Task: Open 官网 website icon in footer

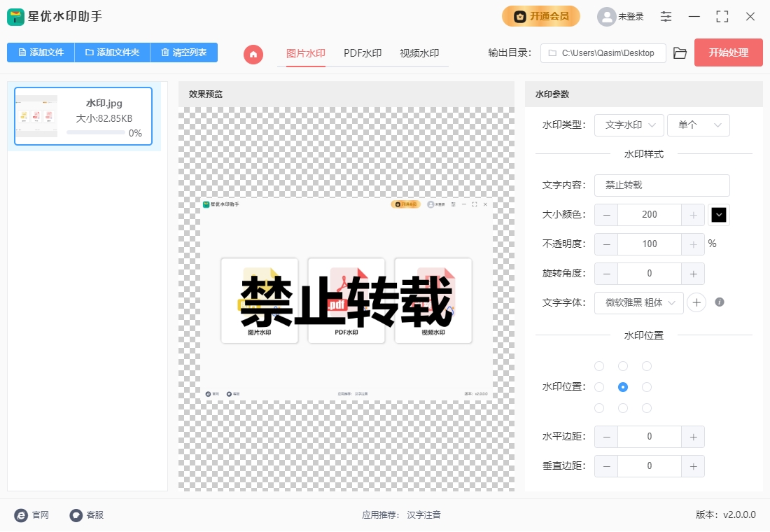Action: (x=22, y=515)
